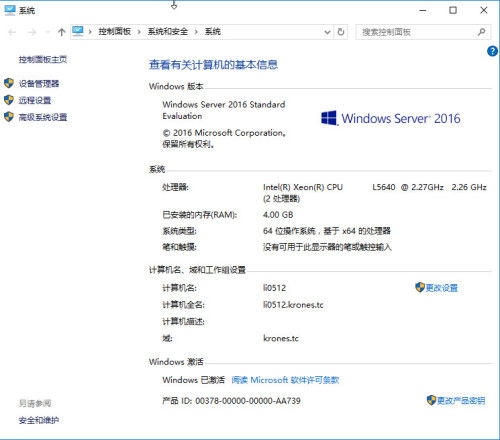Click the 64 位操作系统 system type value
The height and width of the screenshot is (440, 500).
[327, 231]
